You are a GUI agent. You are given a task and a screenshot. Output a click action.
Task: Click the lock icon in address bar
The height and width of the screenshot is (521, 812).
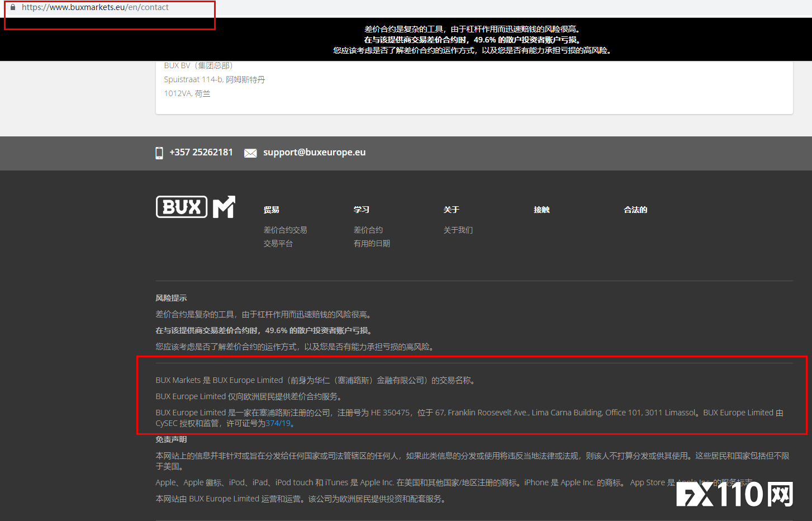[x=13, y=7]
